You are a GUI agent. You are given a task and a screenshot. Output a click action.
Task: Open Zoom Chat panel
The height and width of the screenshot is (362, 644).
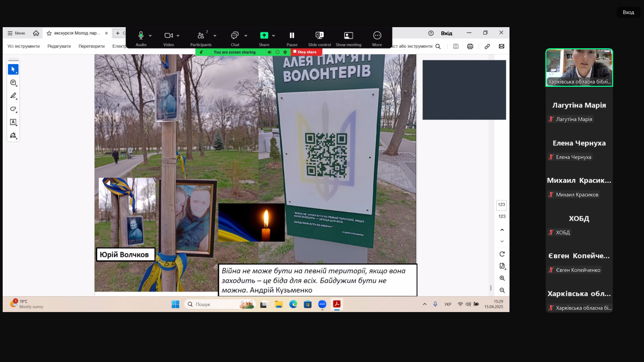235,39
